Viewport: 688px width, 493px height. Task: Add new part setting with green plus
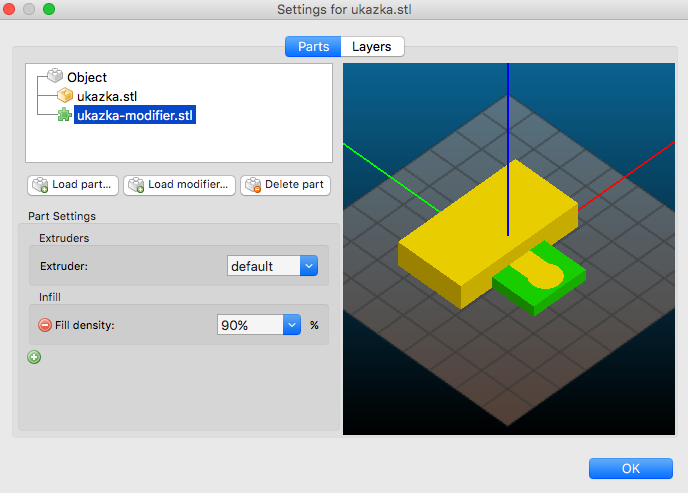point(35,357)
